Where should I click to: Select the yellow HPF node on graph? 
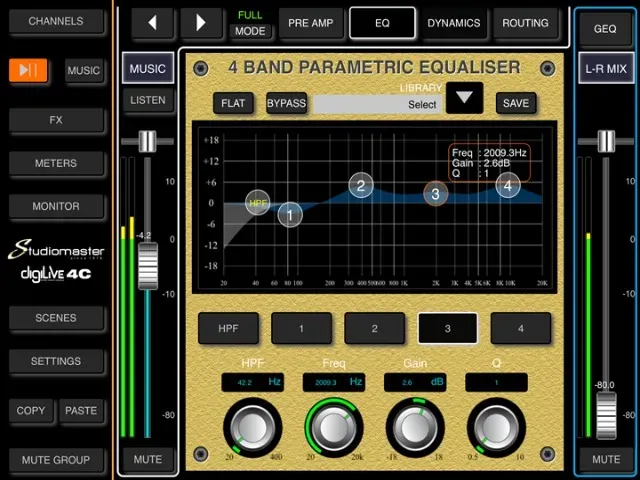click(x=258, y=202)
